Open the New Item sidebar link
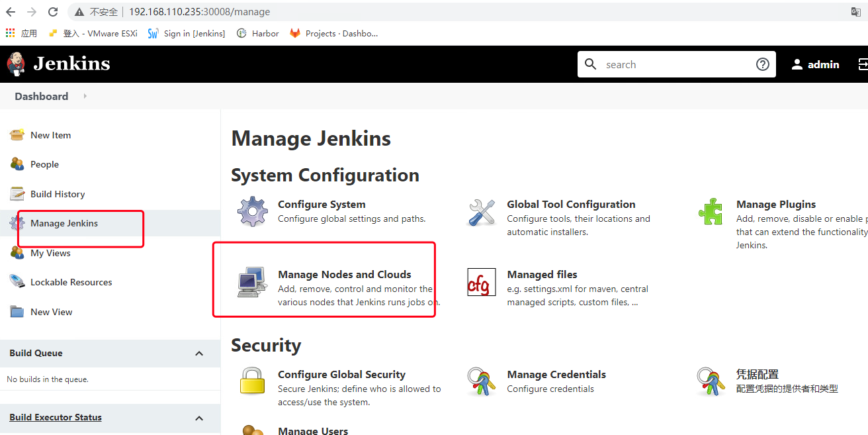The width and height of the screenshot is (868, 435). tap(50, 135)
